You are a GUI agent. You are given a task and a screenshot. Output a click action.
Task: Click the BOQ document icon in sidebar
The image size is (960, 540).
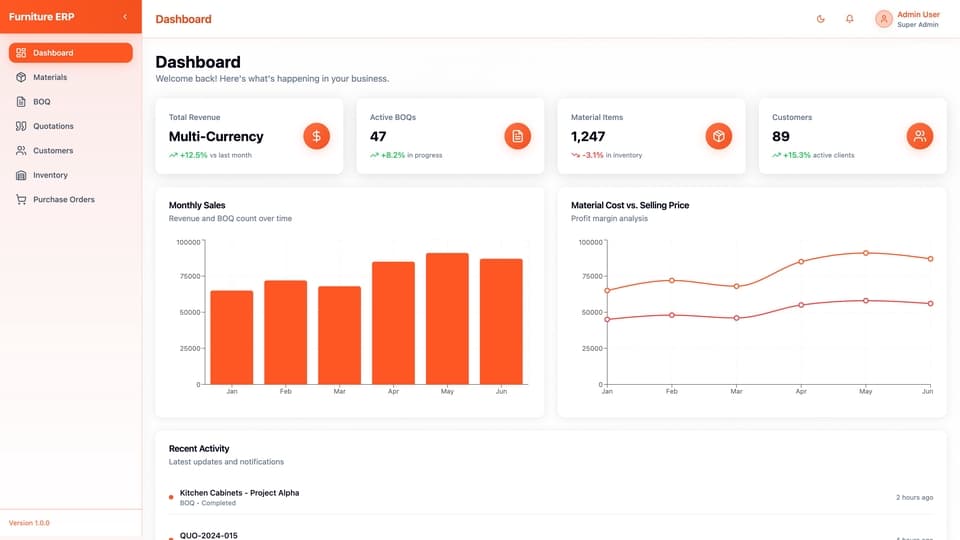click(x=21, y=102)
